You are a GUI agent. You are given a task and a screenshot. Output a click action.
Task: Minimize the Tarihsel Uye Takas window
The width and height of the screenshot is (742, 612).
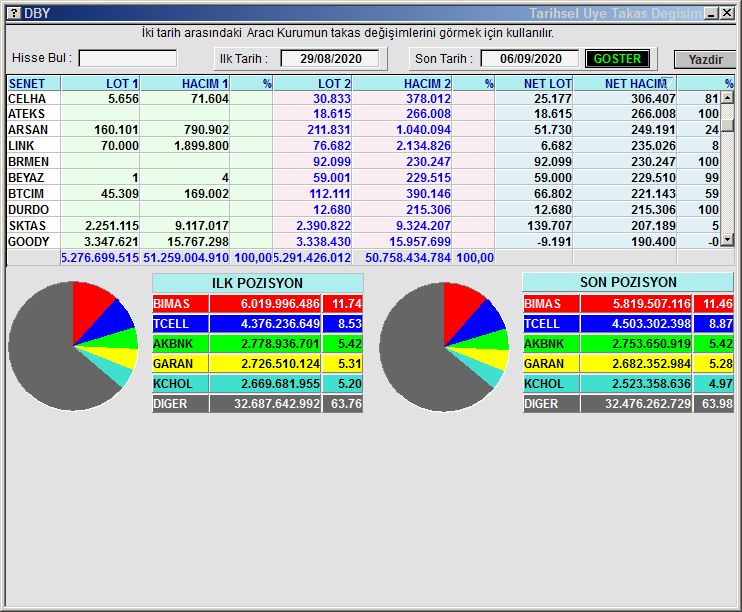coord(710,13)
